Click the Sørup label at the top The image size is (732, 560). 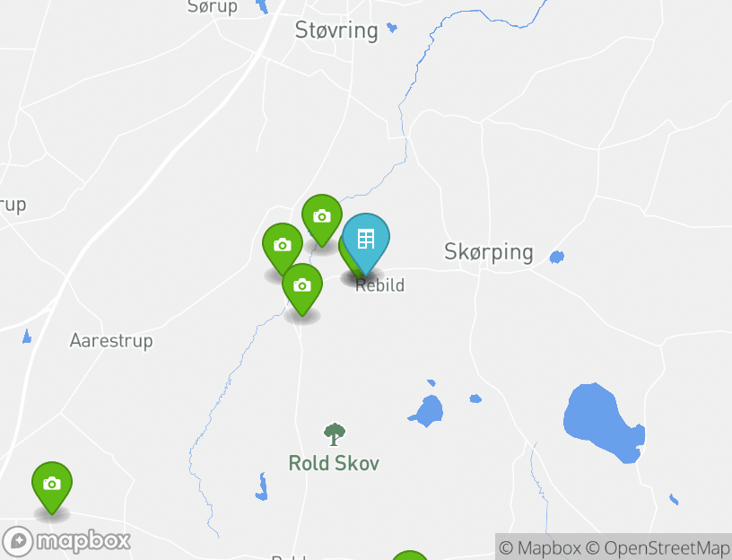[213, 7]
